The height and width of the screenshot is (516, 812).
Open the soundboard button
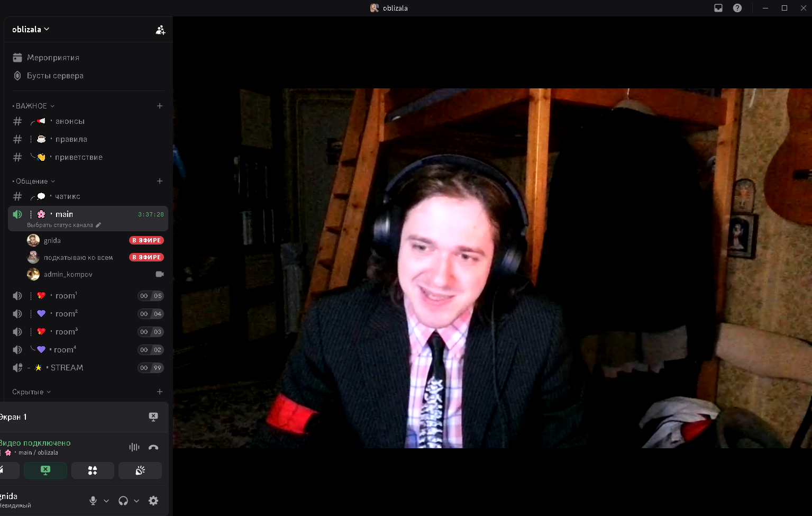point(140,470)
